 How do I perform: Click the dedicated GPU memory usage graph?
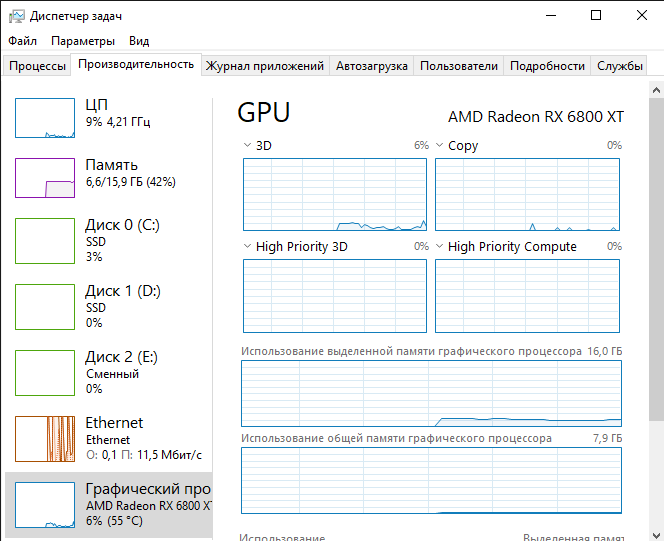[432, 394]
